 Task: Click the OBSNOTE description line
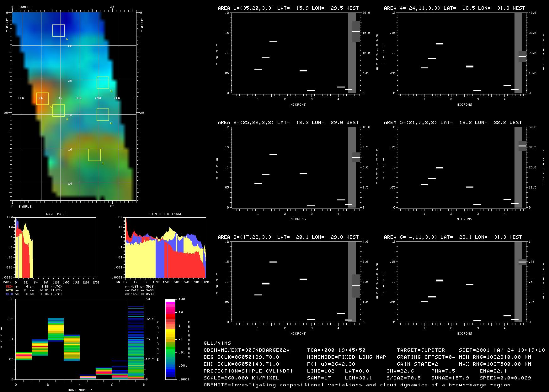(357, 385)
